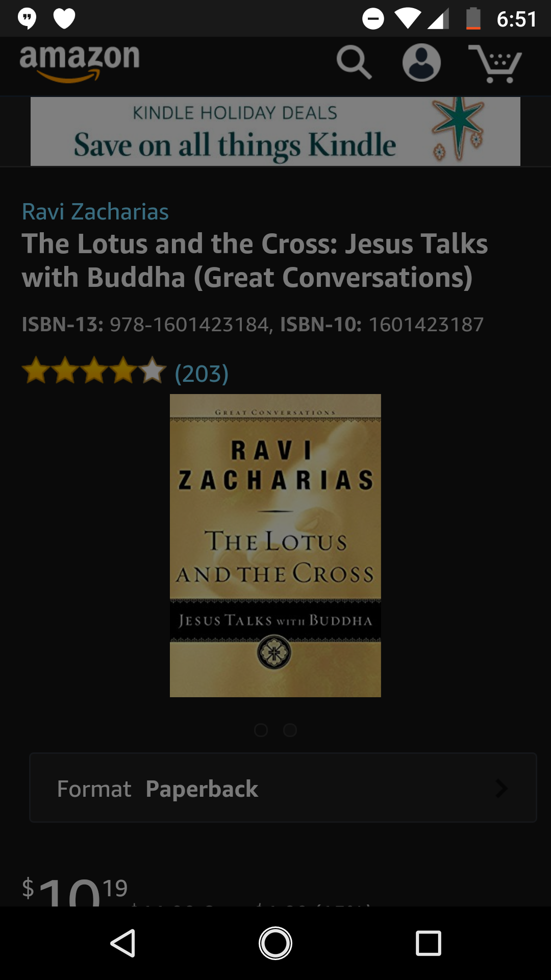Image resolution: width=551 pixels, height=980 pixels.
Task: Open Ravi Zacharias author link
Action: click(95, 211)
